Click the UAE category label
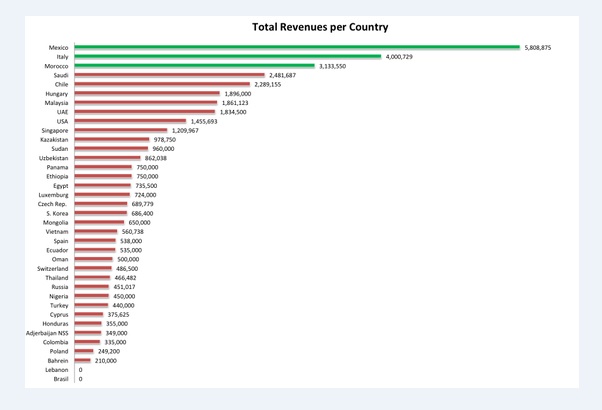The image size is (602, 410). [62, 112]
